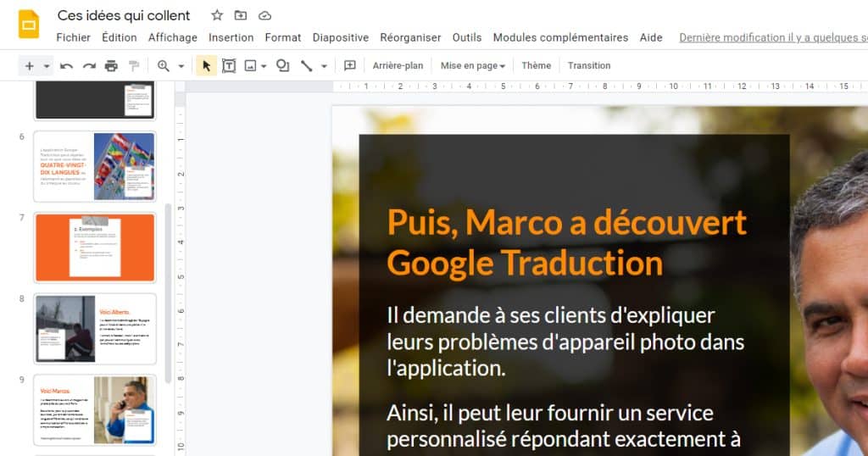The width and height of the screenshot is (868, 456).
Task: Star the presentation Ces idées qui collent
Action: [217, 15]
